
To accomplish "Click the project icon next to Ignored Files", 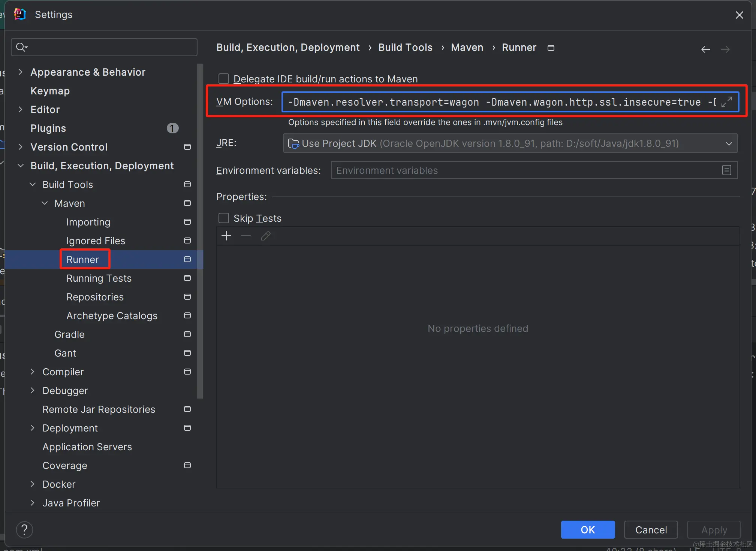I will point(187,240).
